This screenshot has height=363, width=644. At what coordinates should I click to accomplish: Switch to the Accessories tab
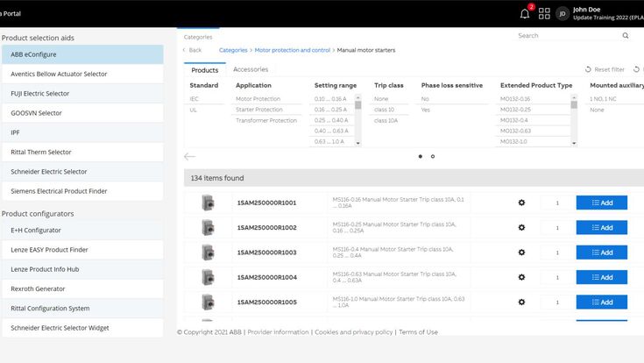(251, 69)
